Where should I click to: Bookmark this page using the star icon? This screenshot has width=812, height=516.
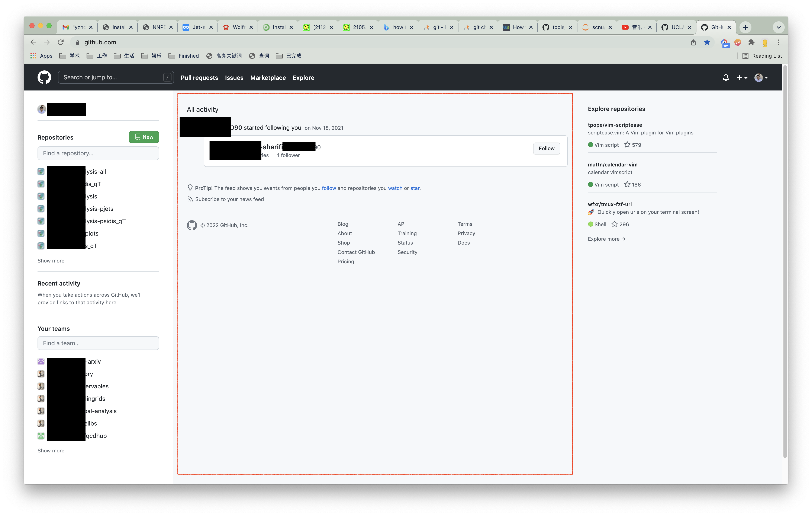pos(707,42)
